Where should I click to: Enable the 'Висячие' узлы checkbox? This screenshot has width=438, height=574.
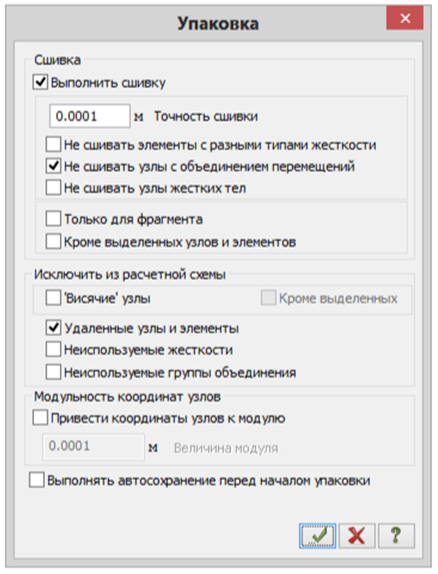(x=53, y=298)
